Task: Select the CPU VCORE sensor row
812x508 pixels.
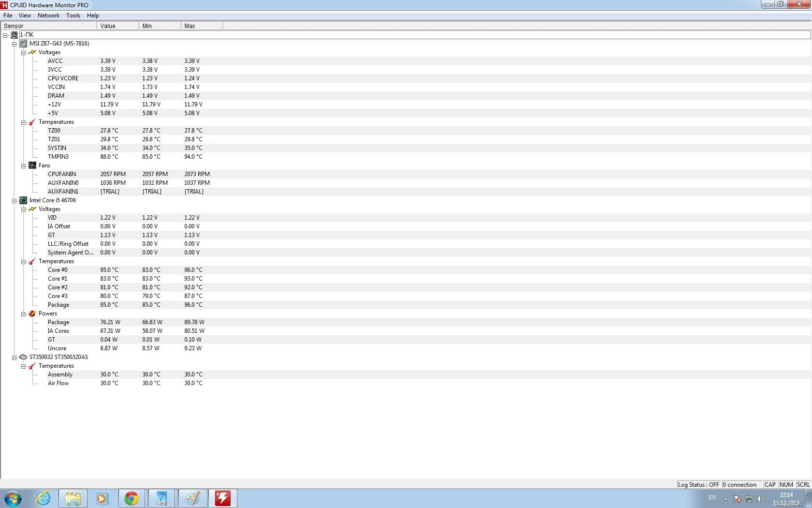Action: pyautogui.click(x=63, y=78)
